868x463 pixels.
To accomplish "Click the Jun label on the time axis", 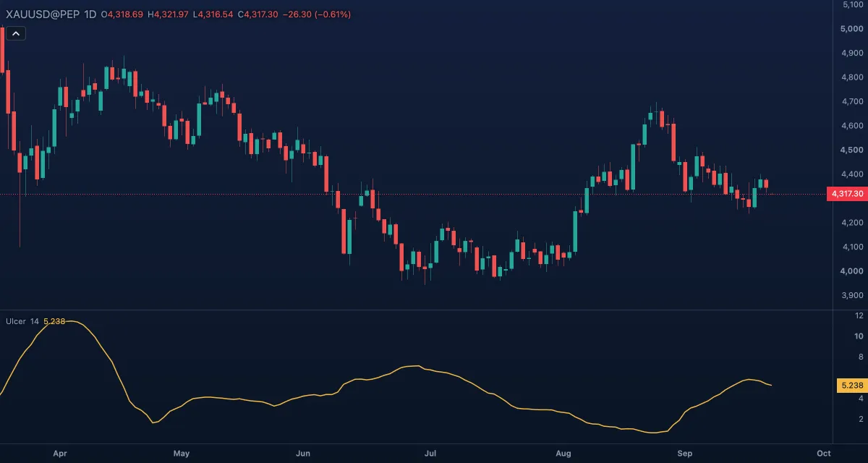I will click(x=303, y=454).
